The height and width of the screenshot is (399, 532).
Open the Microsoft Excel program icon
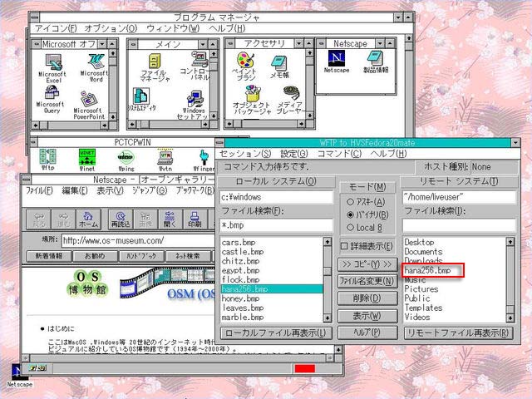coord(53,69)
